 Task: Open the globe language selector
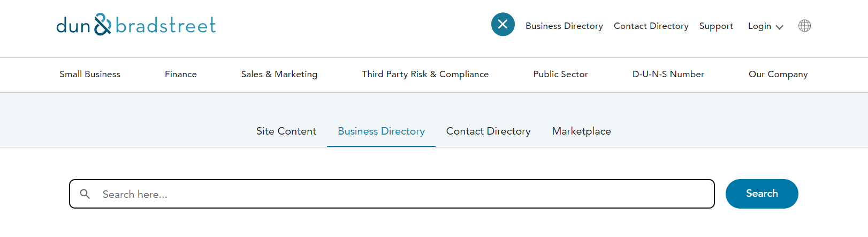[x=804, y=26]
